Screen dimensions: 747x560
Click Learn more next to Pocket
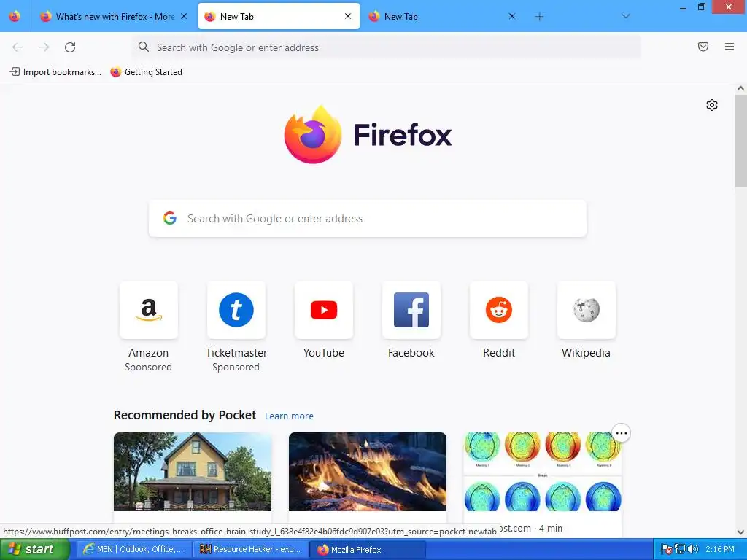(289, 416)
